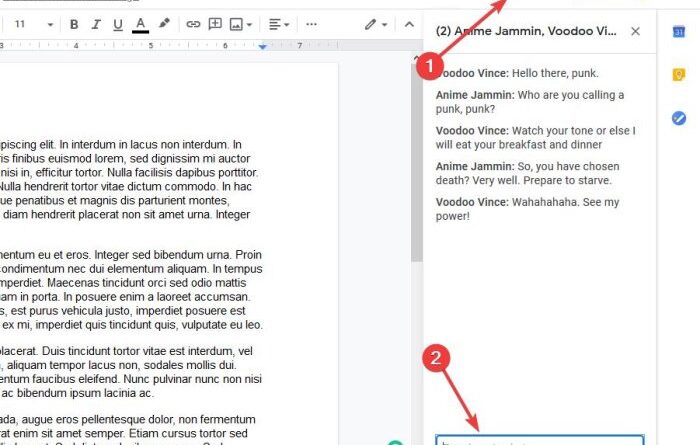Screen dimensions: 700x445
Task: Expand text alignment options
Action: pos(279,24)
